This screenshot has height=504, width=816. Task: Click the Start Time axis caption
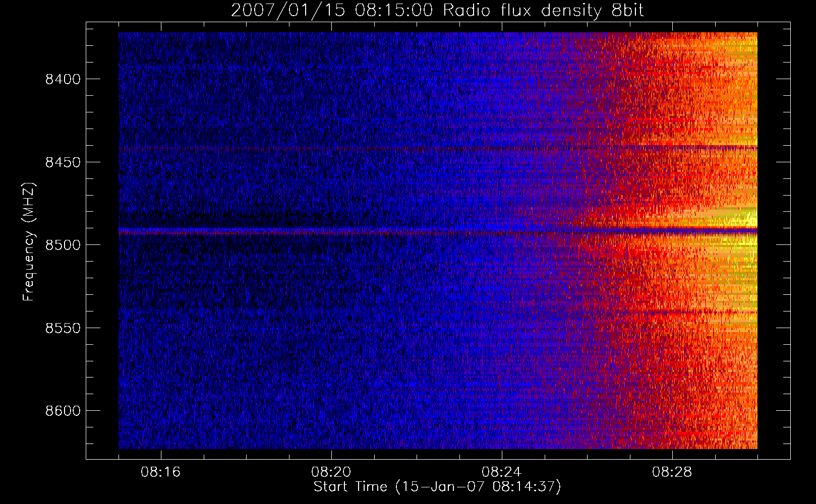(437, 487)
